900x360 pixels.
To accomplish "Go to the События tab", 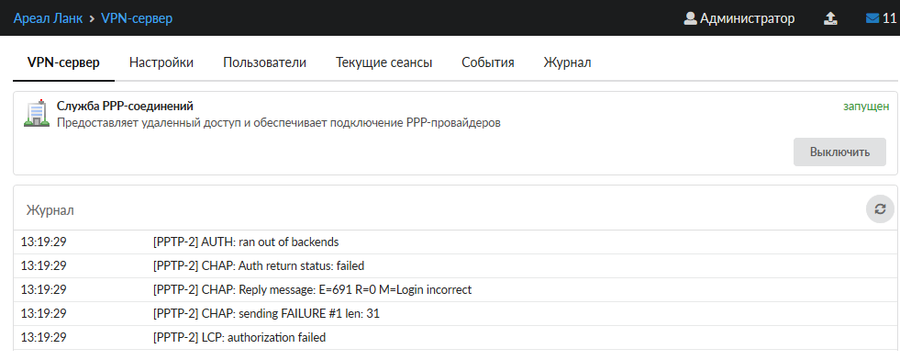I will click(488, 63).
